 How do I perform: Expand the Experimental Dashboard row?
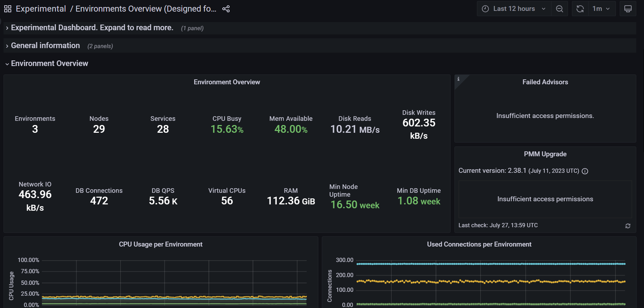tap(92, 28)
